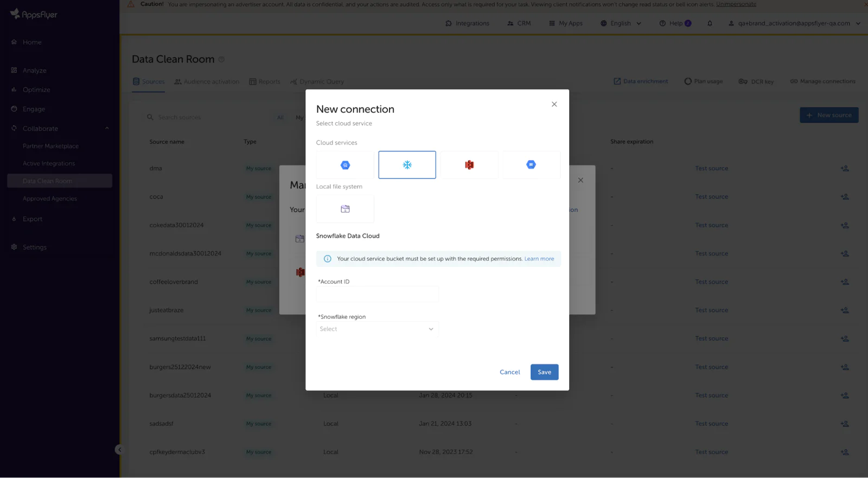Click the New source button
Viewport: 868px width, 478px height.
(x=829, y=115)
